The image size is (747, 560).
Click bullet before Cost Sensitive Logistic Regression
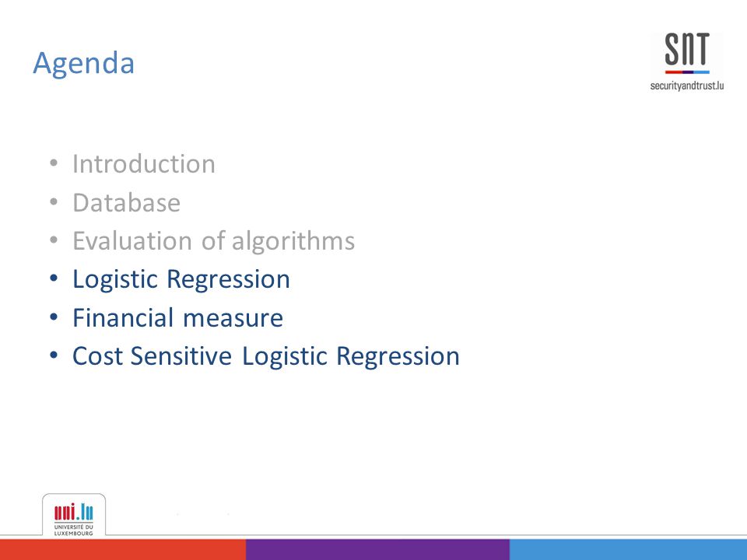click(54, 355)
